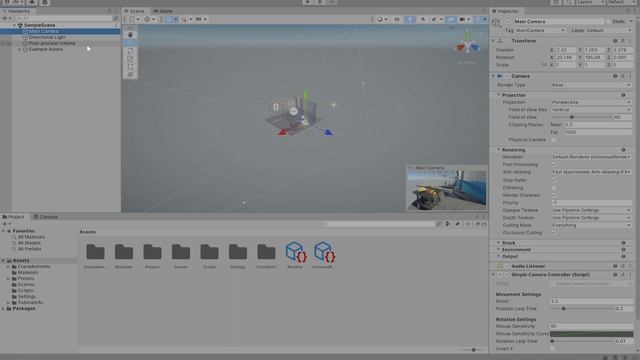Toggle Occlusion Culling checkbox
This screenshot has height=360, width=640.
point(554,233)
